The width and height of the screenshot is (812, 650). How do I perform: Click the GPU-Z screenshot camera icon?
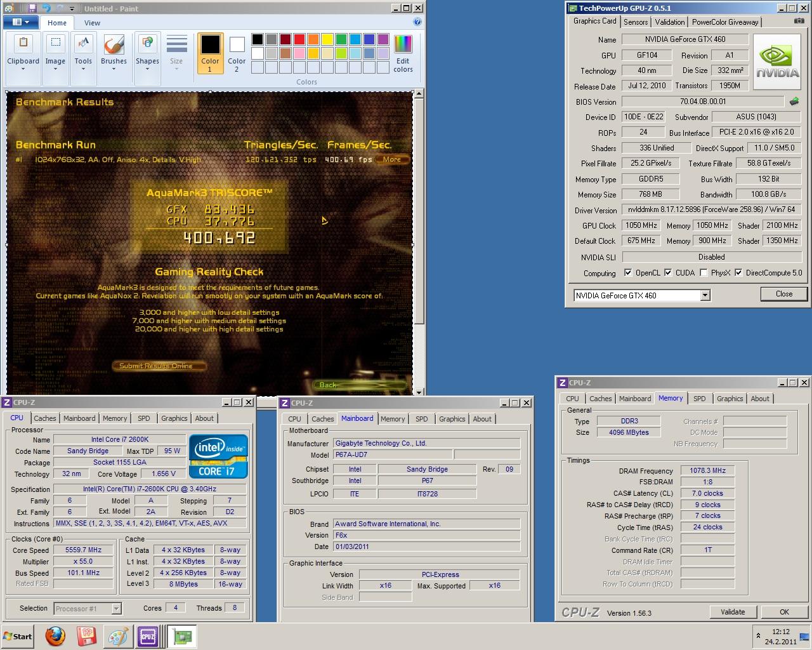[x=799, y=21]
